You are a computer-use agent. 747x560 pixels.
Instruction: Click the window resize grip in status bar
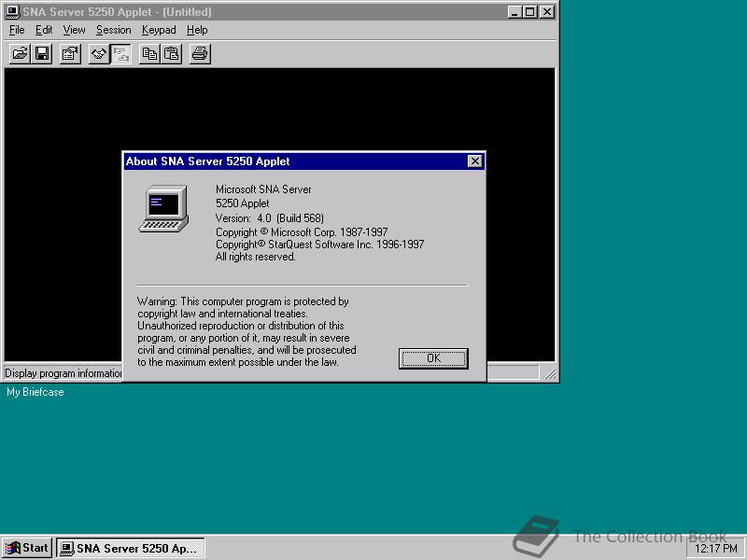[550, 374]
